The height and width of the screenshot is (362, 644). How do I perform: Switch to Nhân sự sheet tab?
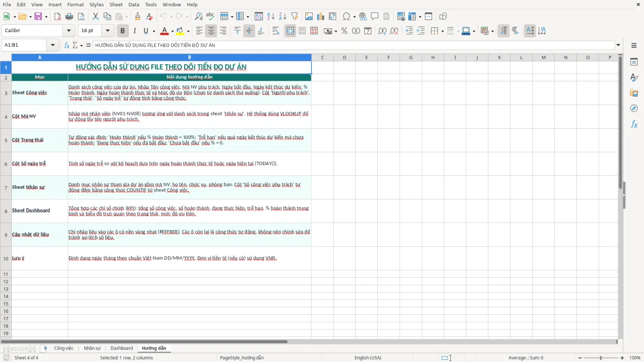(x=92, y=348)
